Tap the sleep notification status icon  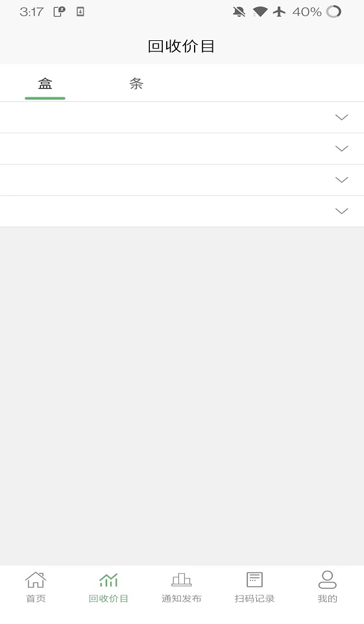click(59, 12)
